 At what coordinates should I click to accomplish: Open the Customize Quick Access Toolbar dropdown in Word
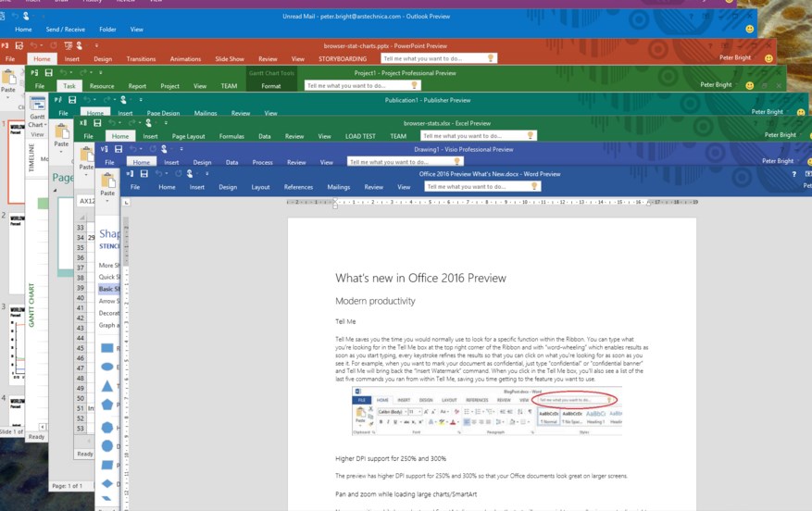[206, 174]
